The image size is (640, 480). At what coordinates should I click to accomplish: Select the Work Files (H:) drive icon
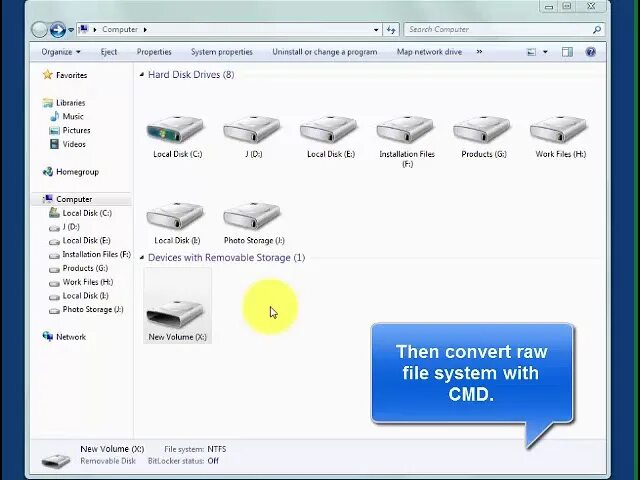[558, 129]
